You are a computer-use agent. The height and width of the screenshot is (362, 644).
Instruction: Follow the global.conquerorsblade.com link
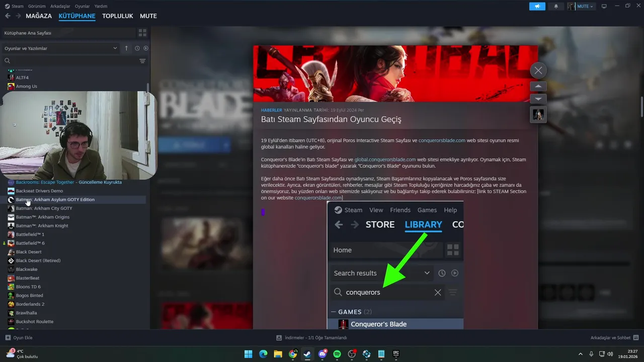tap(385, 159)
